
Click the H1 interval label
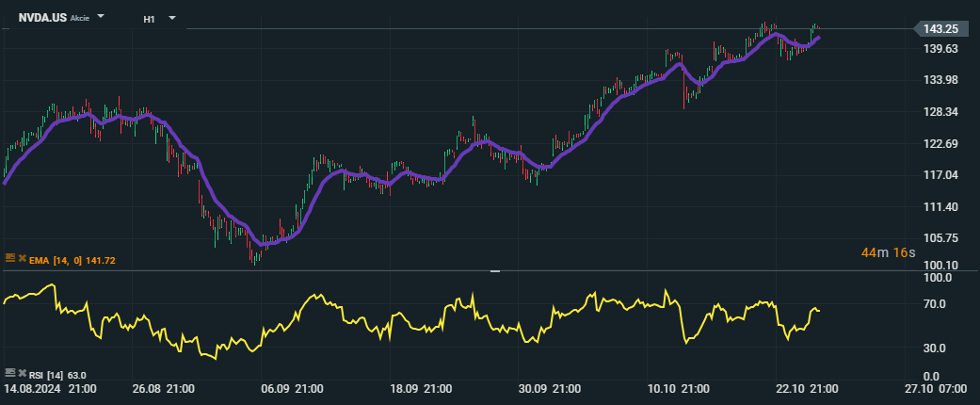click(x=150, y=19)
